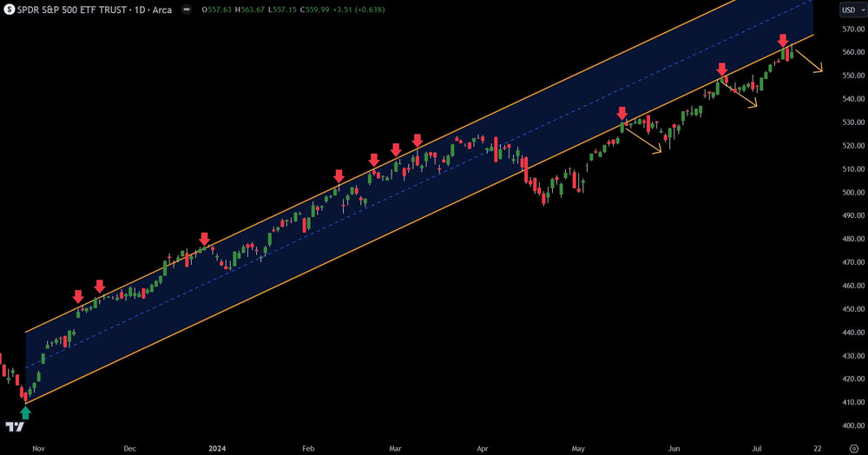Select the red down arrow in mid-May

(x=621, y=114)
